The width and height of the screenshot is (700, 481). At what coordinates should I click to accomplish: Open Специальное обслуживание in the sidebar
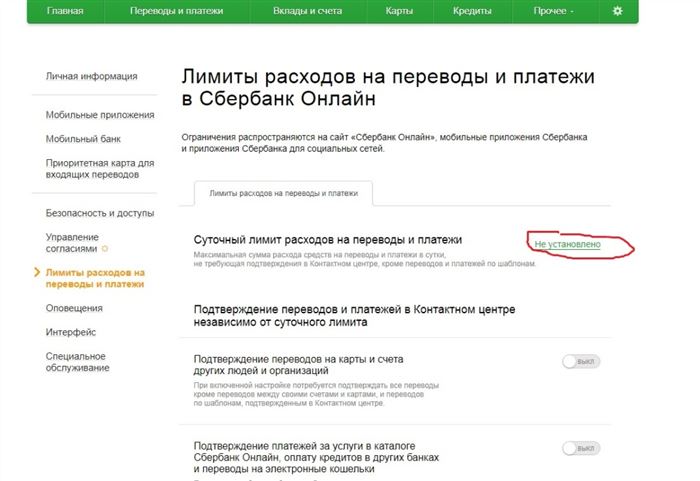pyautogui.click(x=78, y=362)
